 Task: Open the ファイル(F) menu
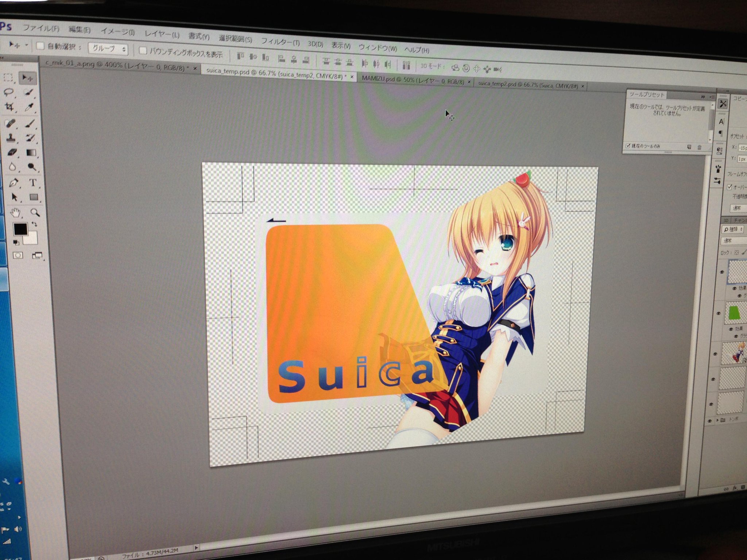coord(41,28)
